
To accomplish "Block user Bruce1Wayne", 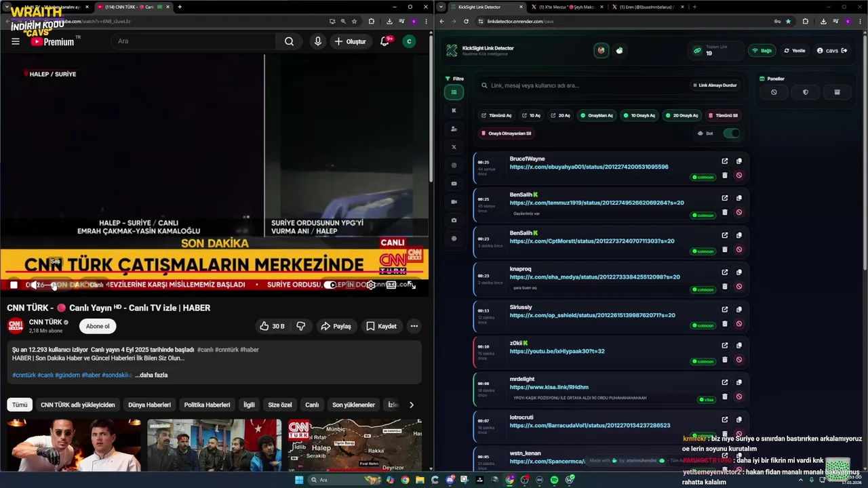I will click(739, 175).
